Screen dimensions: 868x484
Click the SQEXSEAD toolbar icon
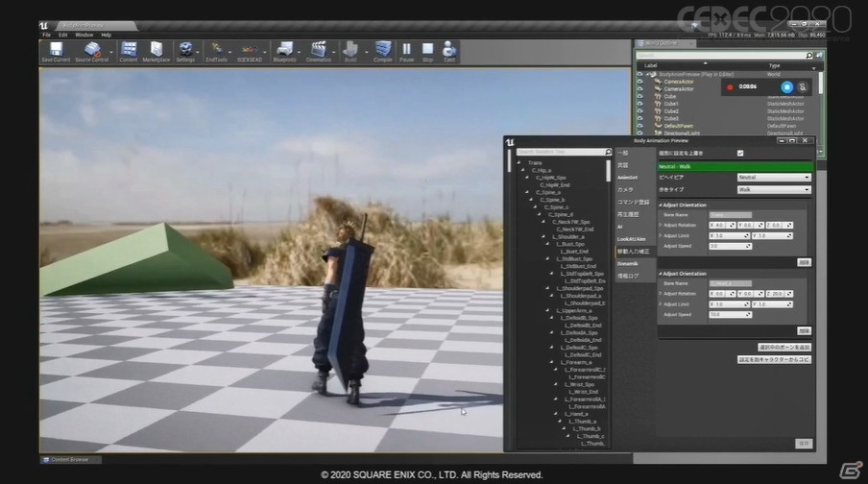point(249,52)
